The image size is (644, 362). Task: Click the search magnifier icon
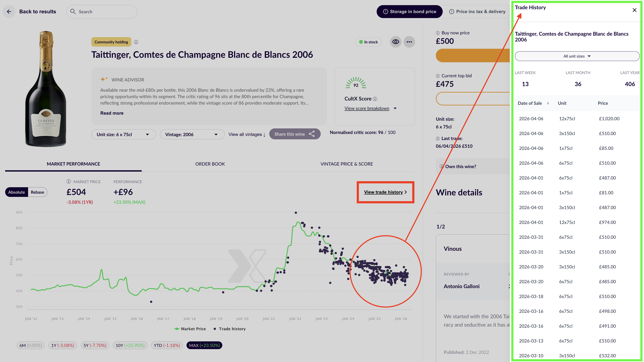click(x=73, y=12)
